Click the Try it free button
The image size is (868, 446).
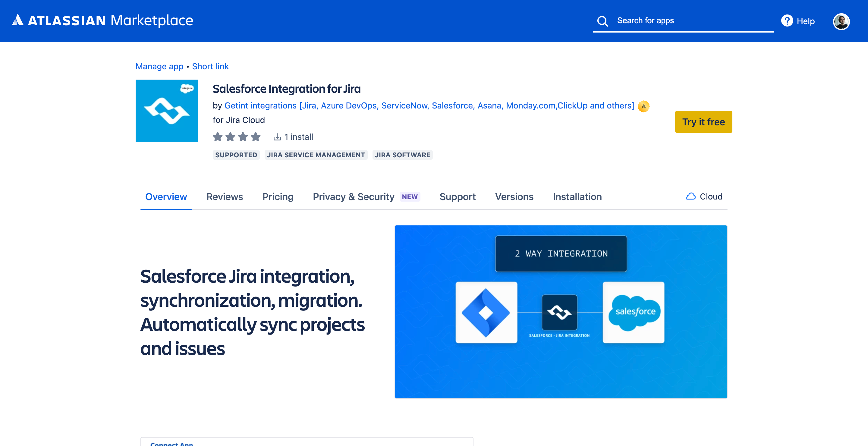[x=703, y=122]
